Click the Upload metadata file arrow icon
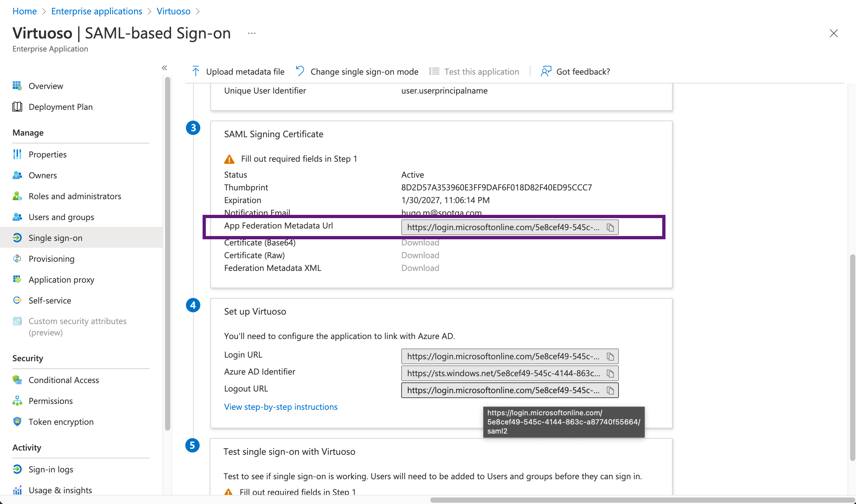 pyautogui.click(x=196, y=71)
